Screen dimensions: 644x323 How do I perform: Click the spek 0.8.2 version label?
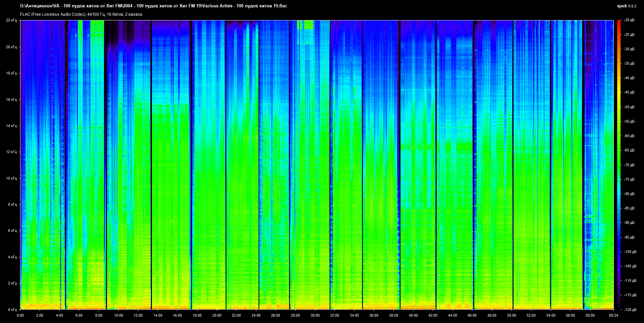[626, 6]
